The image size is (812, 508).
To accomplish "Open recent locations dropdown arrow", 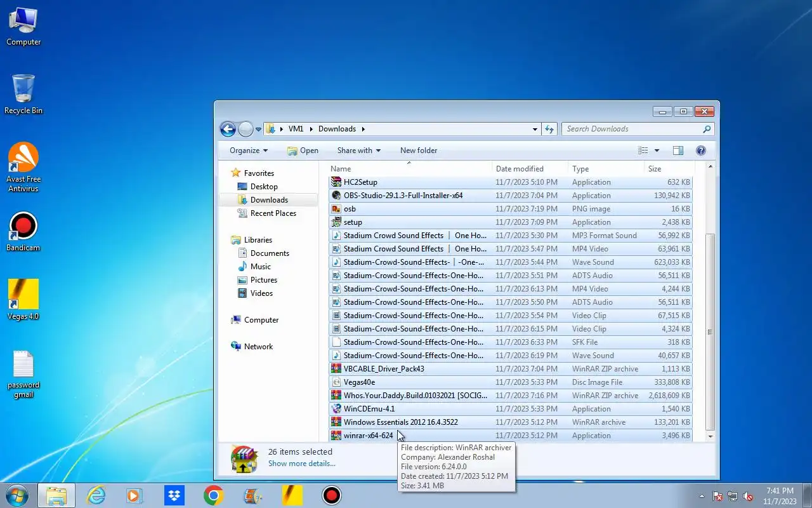I will [x=258, y=129].
